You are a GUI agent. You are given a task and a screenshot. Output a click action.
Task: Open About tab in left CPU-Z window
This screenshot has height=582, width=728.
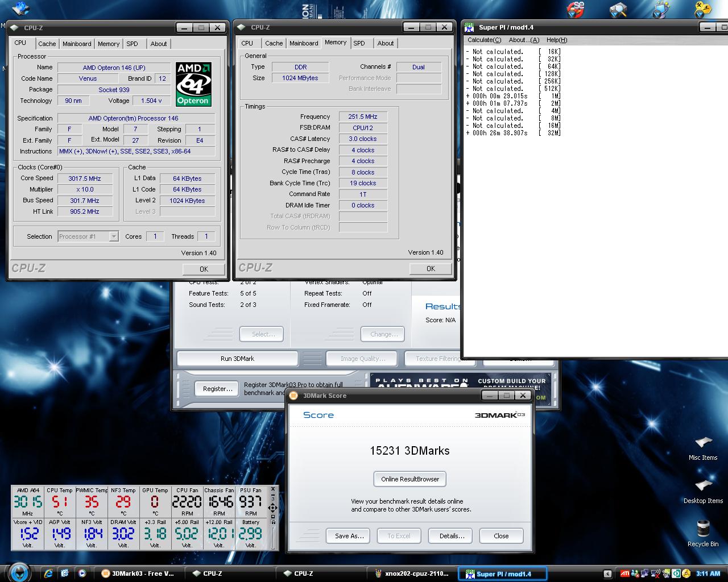(x=159, y=44)
